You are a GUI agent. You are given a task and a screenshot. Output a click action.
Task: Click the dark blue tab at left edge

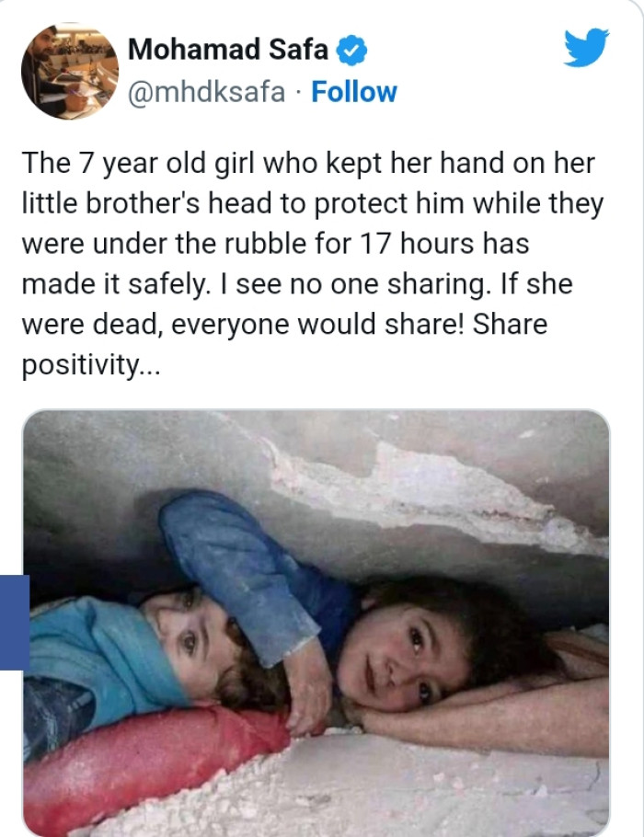15,623
